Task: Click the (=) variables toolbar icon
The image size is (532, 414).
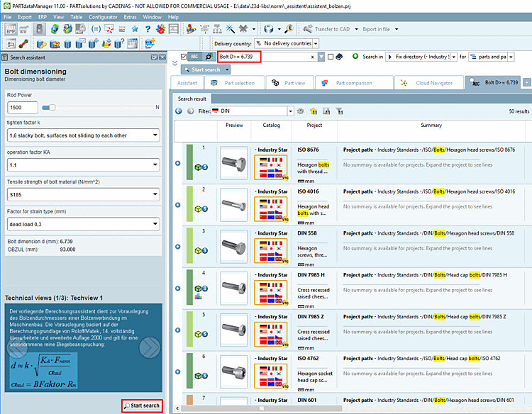Action: 96,29
